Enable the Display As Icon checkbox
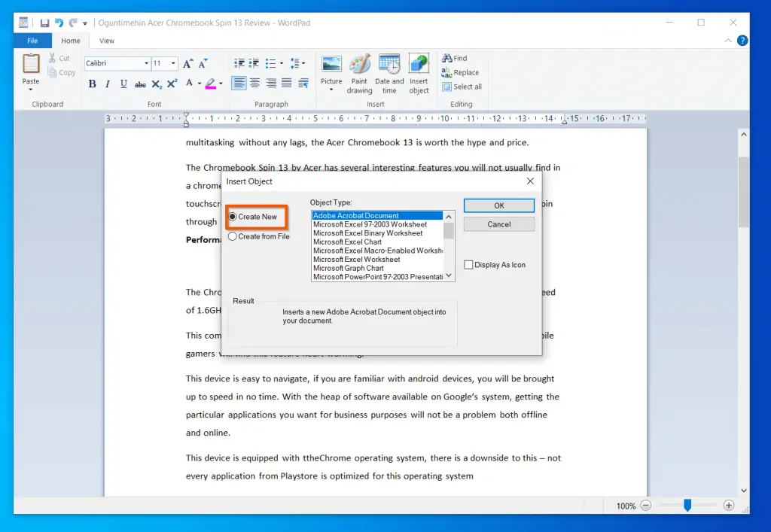771x532 pixels. coord(469,265)
